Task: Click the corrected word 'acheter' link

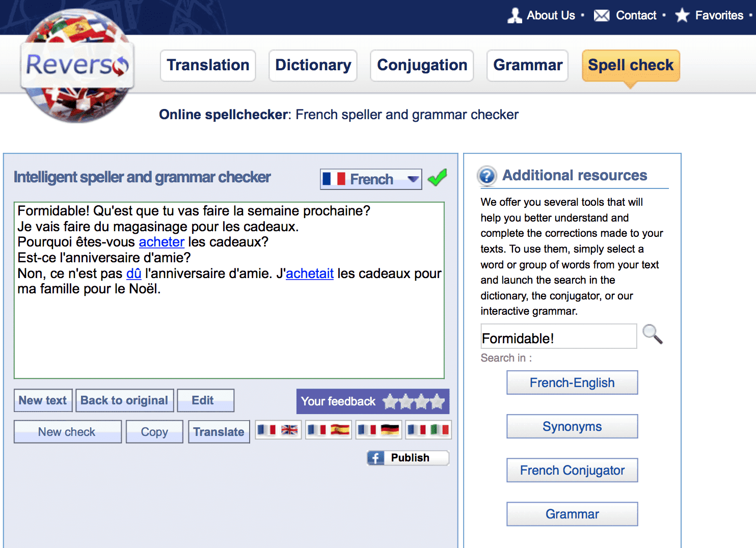Action: 161,242
